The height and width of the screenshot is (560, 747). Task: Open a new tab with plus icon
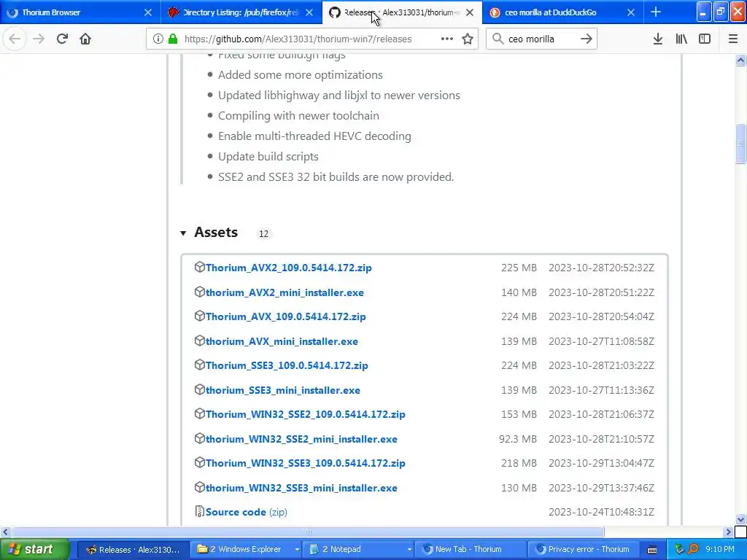[656, 12]
